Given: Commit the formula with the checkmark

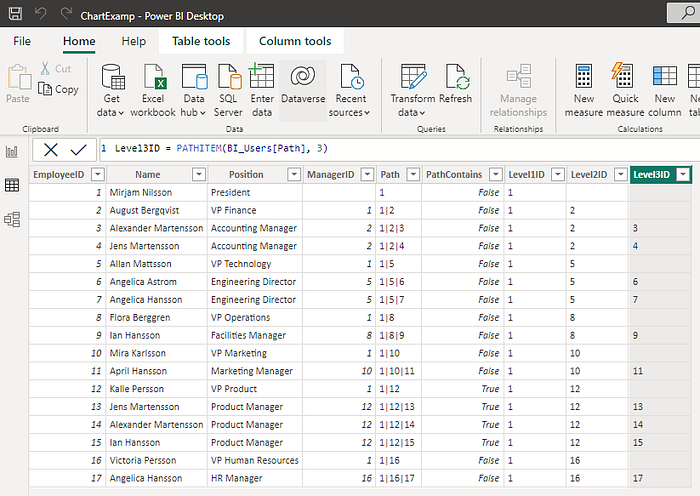Looking at the screenshot, I should click(79, 150).
